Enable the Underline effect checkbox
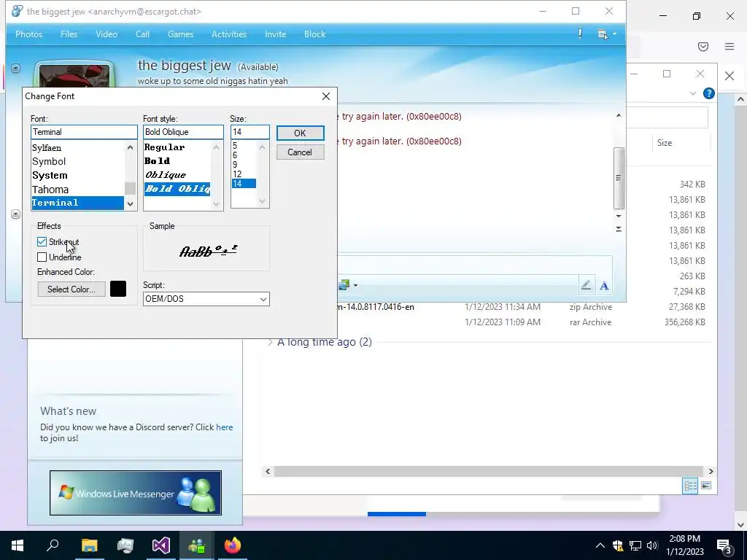747x560 pixels. 42,257
